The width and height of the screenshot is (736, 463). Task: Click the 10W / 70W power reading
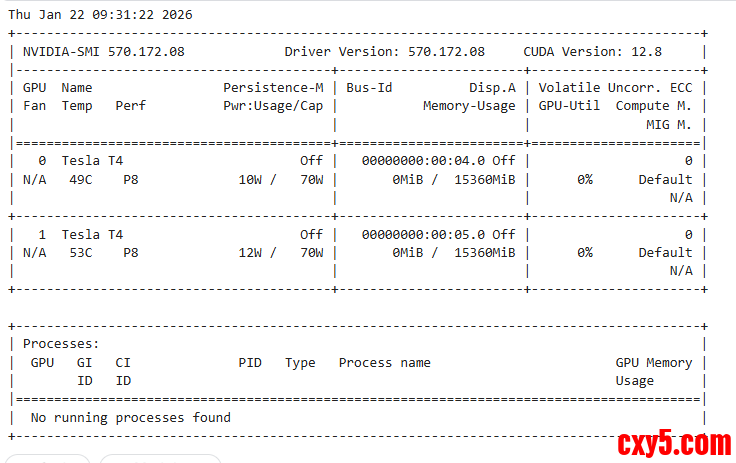(x=281, y=180)
